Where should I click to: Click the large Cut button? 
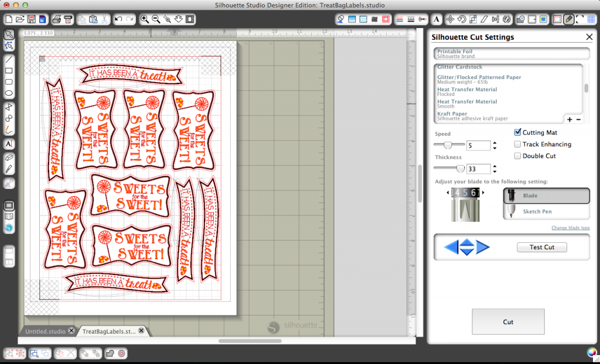(508, 322)
